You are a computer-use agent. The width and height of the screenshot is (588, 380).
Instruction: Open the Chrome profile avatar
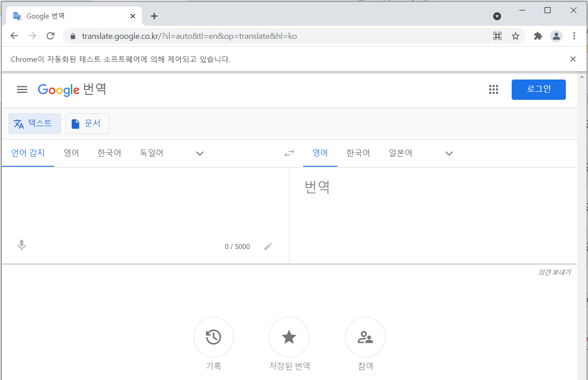click(x=556, y=36)
